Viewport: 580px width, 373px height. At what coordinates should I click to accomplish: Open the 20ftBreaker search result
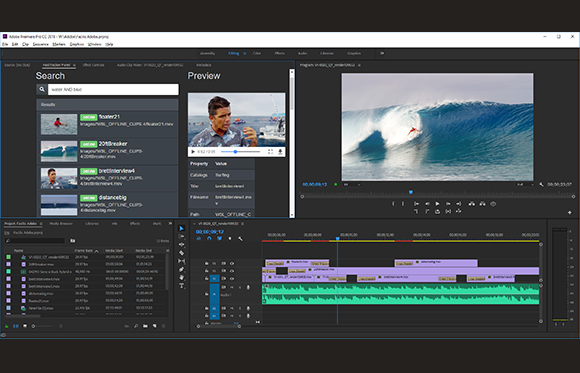pyautogui.click(x=107, y=151)
